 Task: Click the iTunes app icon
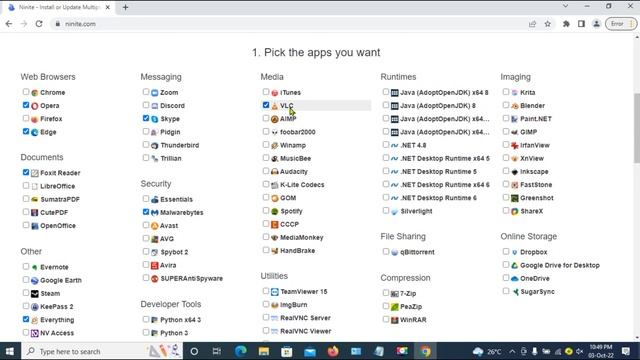pos(275,93)
